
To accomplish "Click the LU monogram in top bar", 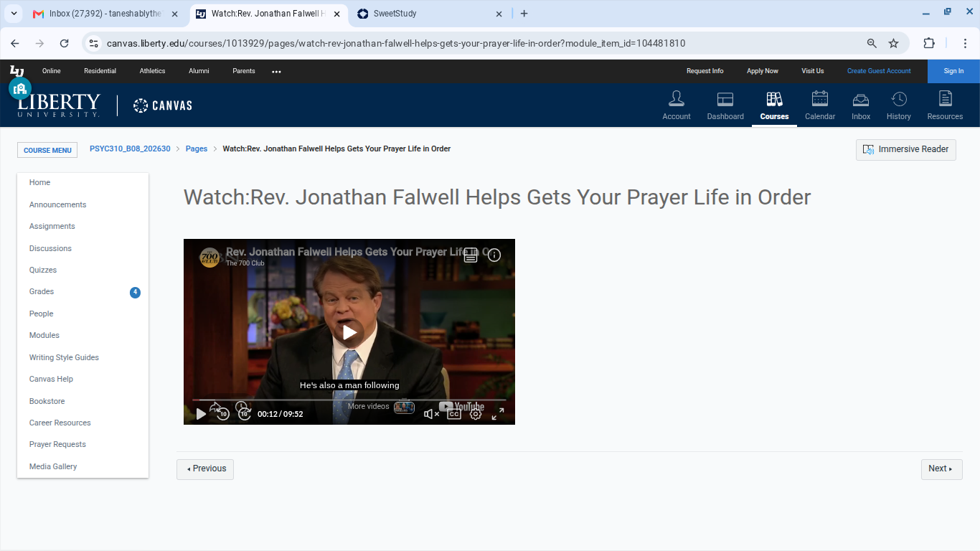I will click(17, 71).
